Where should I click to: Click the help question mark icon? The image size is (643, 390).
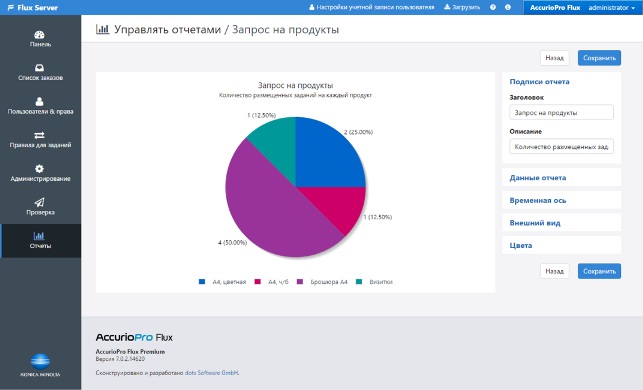[493, 7]
